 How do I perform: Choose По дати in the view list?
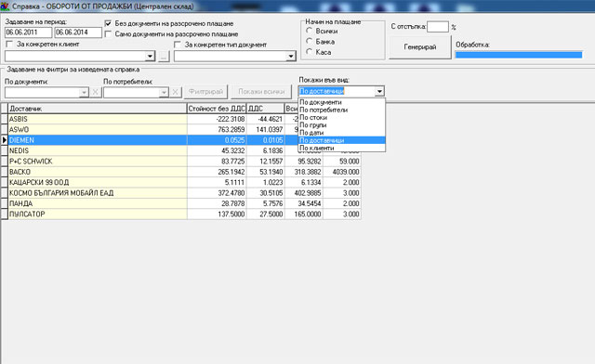(x=342, y=133)
